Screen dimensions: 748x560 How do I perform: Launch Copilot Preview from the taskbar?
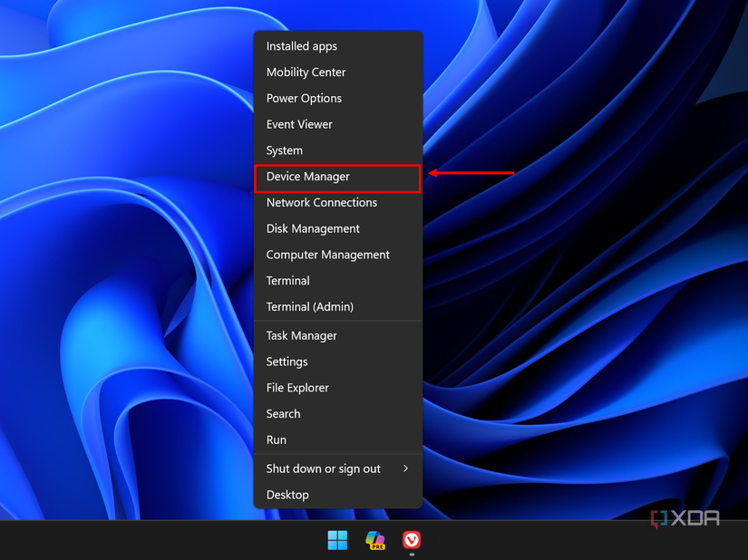374,540
